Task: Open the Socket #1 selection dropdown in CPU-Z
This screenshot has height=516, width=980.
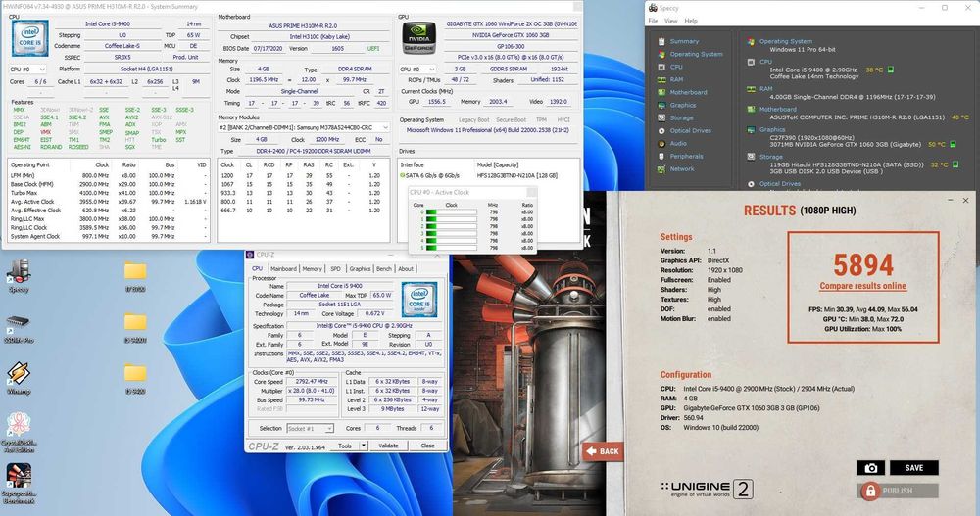Action: pos(311,429)
